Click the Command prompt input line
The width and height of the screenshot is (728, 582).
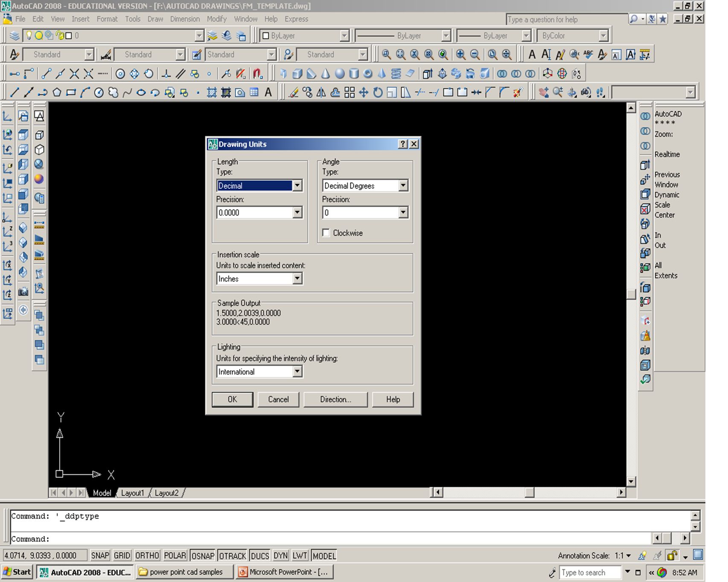331,539
